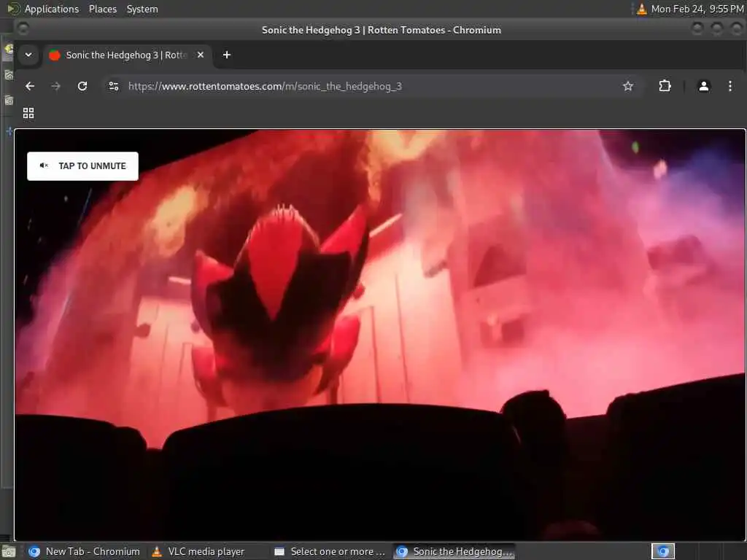Tap to unmute the video
Viewport: 747px width, 560px height.
click(x=83, y=166)
